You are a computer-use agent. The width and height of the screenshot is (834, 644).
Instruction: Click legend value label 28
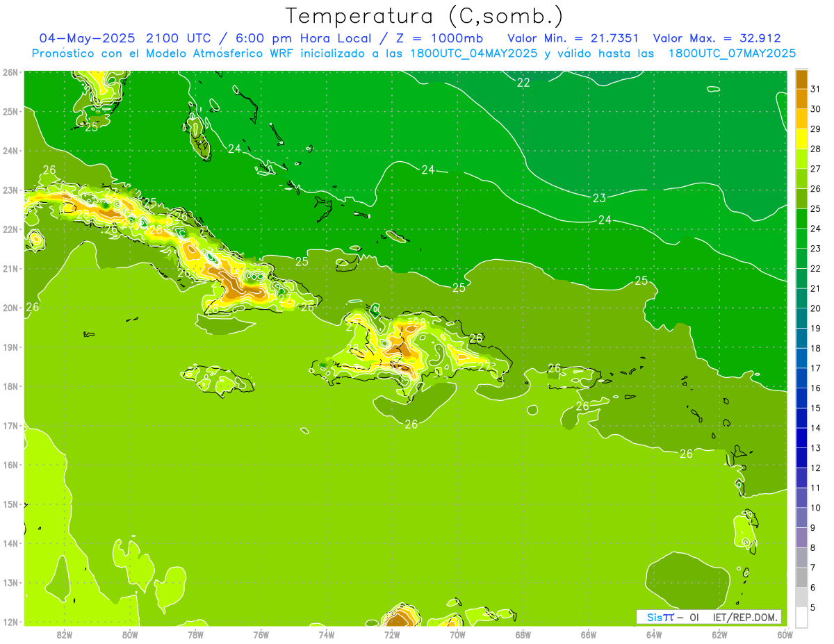click(815, 149)
